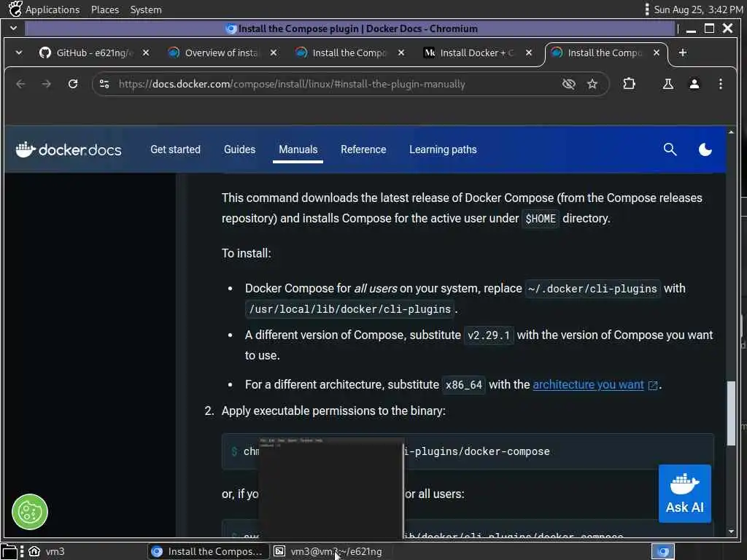Open the vm3 home folder launcher
The height and width of the screenshot is (560, 747).
tap(46, 551)
